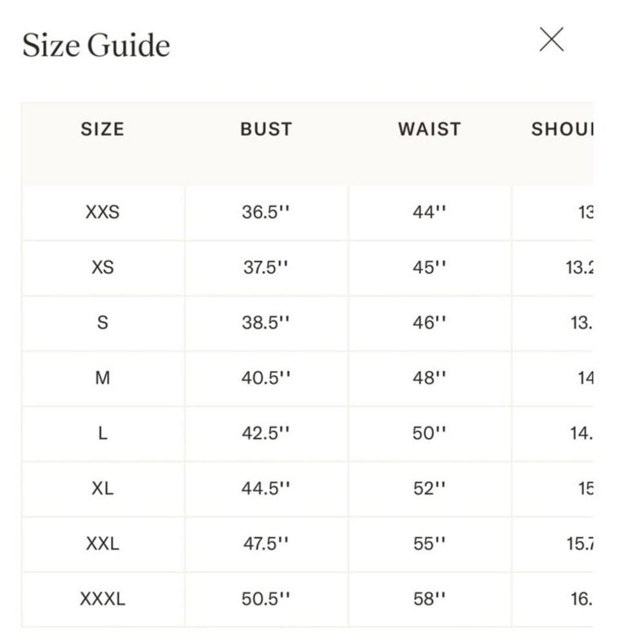Close the Size Guide dialog

(551, 39)
